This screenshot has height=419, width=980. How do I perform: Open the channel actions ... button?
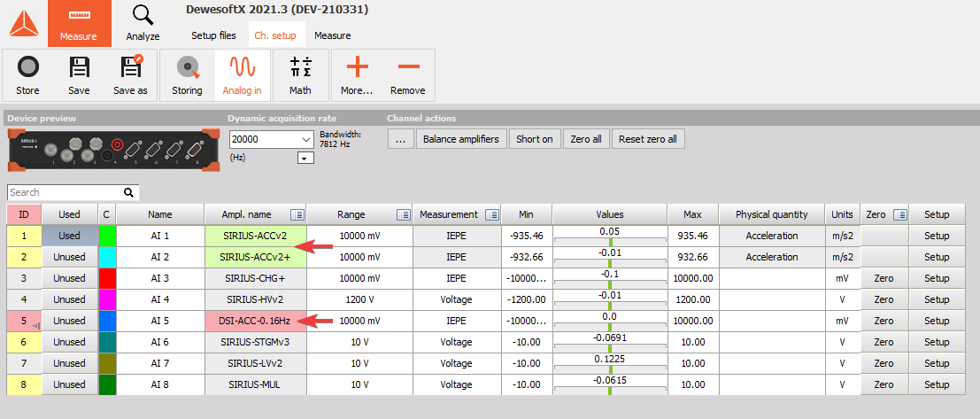pyautogui.click(x=401, y=139)
